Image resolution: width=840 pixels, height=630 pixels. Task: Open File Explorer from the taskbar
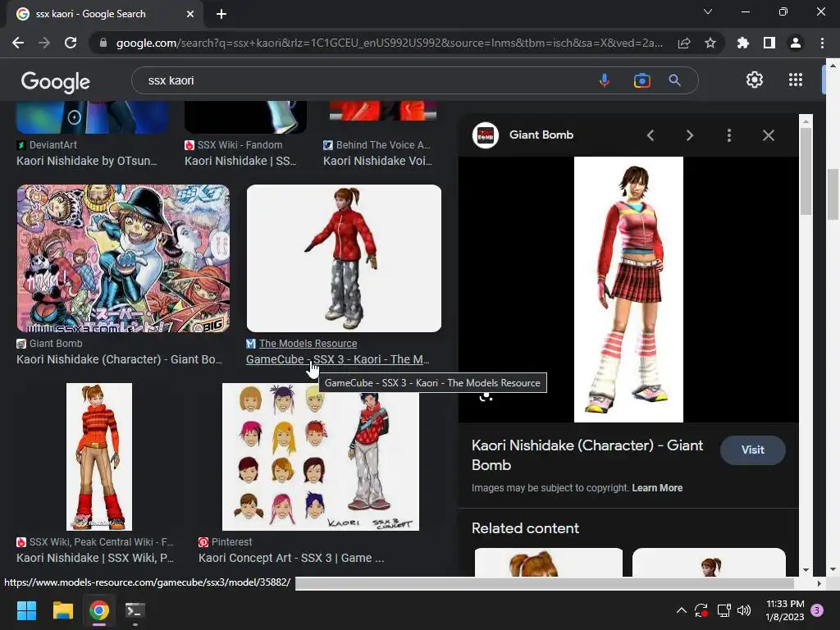point(62,610)
